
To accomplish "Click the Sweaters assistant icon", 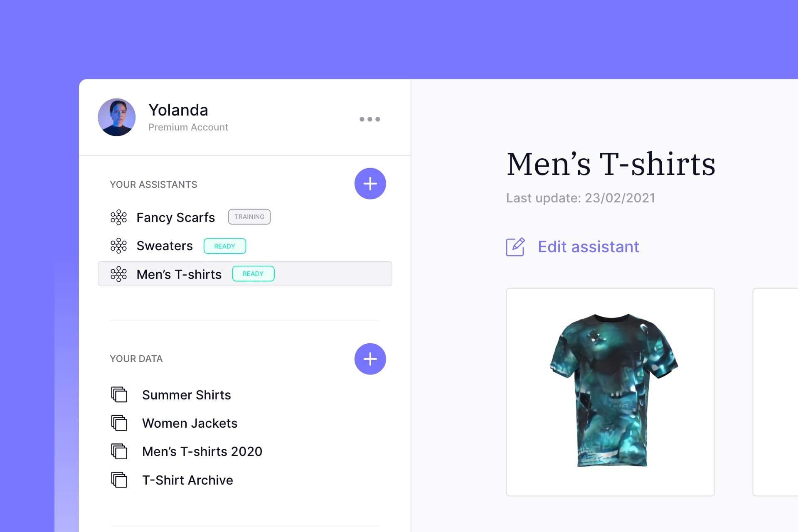I will (119, 245).
